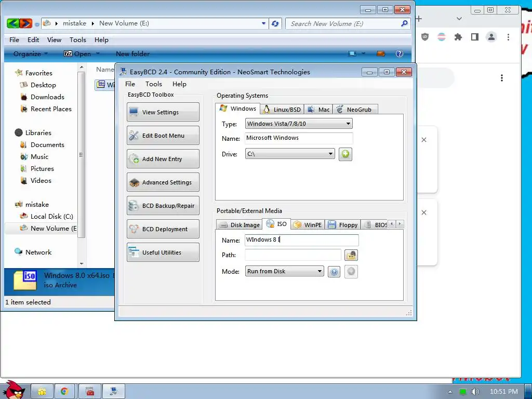Select Add New Entry in toolbox
Viewport: 532px width, 399px height.
click(x=163, y=159)
